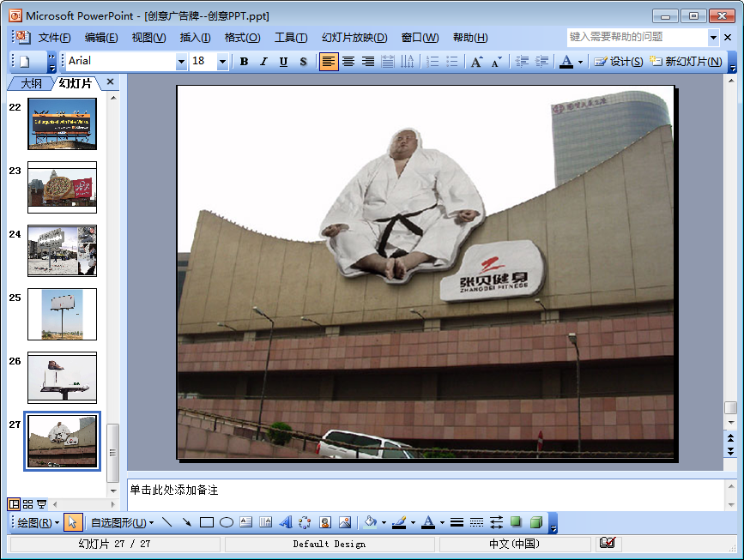Select the Rectangle drawing tool
The width and height of the screenshot is (744, 560).
tap(207, 522)
